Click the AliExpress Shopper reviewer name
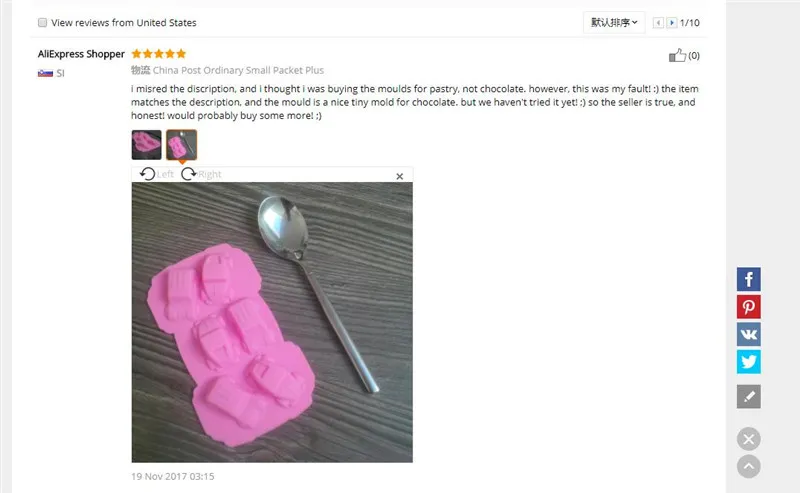This screenshot has width=800, height=493. (81, 54)
